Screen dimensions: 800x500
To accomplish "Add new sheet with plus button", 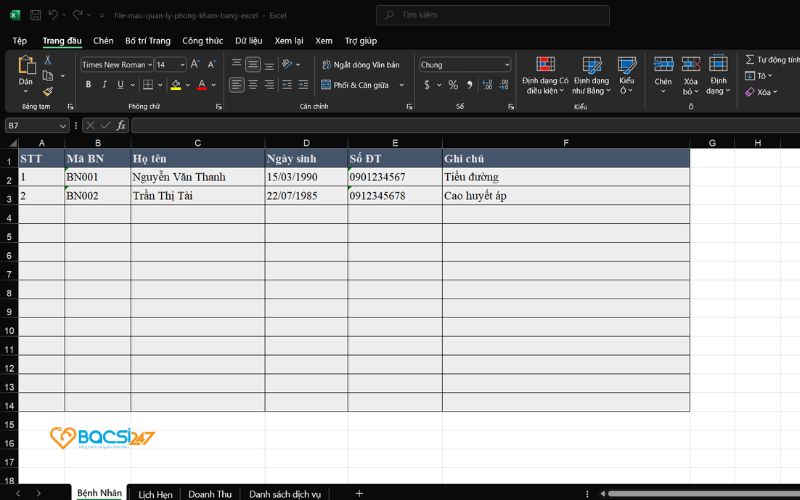I will (x=359, y=493).
